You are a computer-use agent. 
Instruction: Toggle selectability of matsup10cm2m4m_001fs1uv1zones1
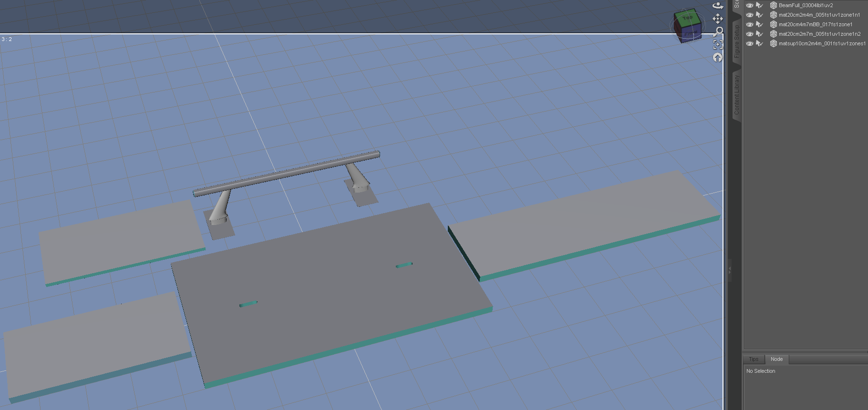(x=760, y=43)
